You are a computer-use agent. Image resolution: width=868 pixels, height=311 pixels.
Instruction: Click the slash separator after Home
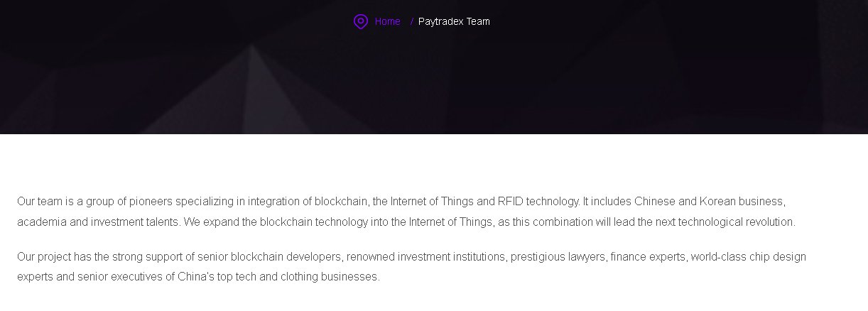tap(411, 21)
